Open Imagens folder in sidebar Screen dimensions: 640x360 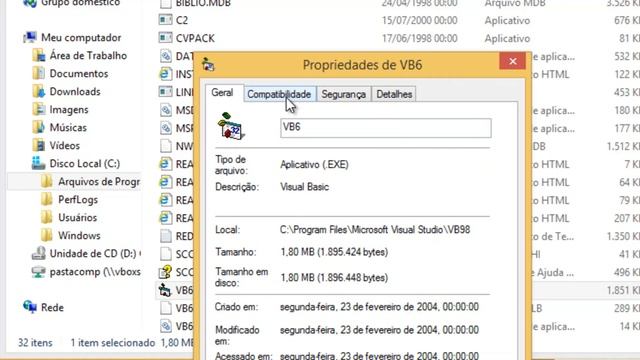pos(69,109)
